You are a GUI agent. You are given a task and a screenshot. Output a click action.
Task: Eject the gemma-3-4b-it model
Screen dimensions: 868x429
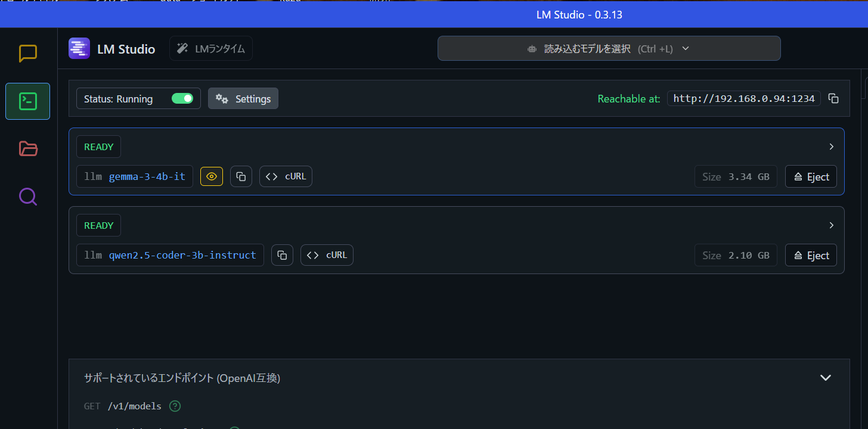pos(811,176)
